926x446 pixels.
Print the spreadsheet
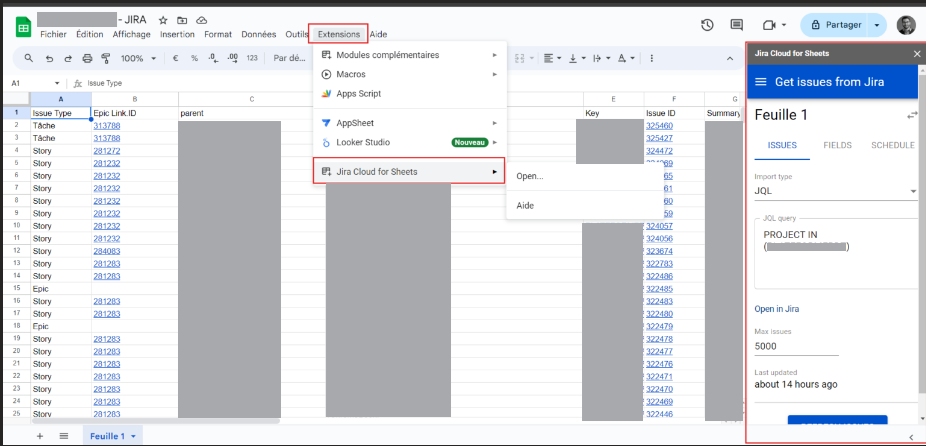87,58
